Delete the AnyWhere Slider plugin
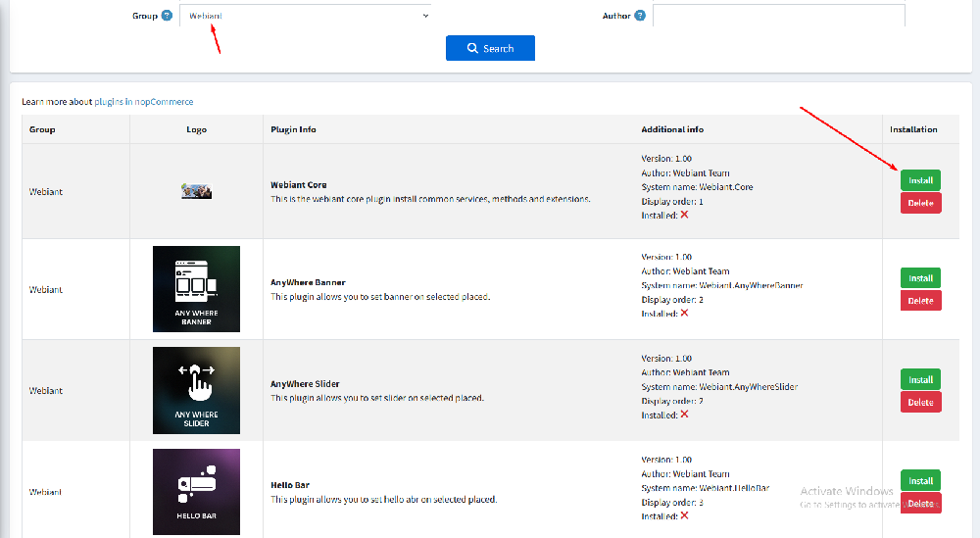 920,402
